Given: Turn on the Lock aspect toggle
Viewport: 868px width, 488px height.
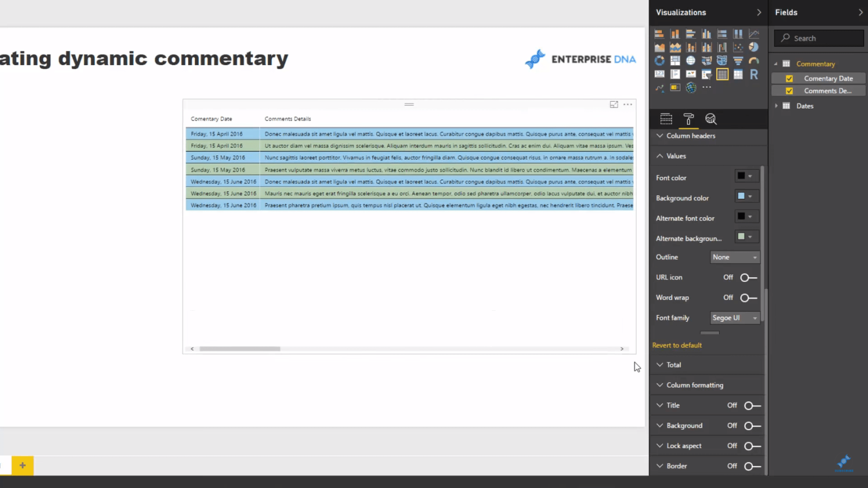Looking at the screenshot, I should 752,446.
